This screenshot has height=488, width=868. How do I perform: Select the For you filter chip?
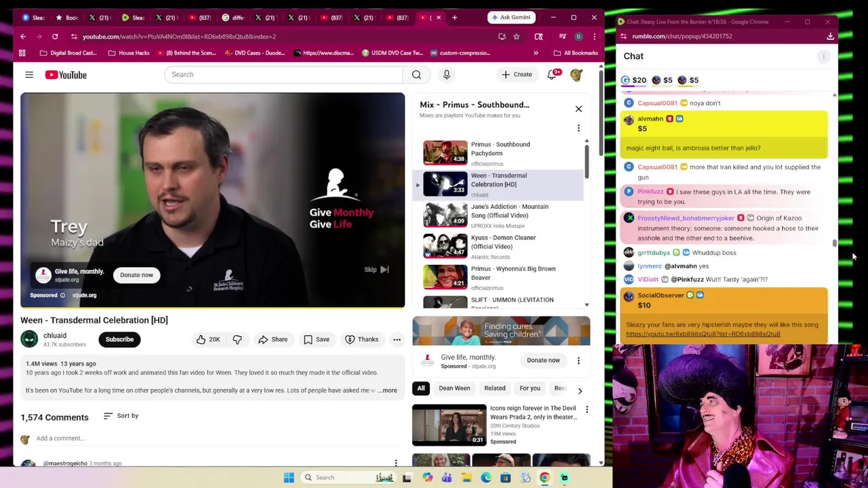click(530, 388)
